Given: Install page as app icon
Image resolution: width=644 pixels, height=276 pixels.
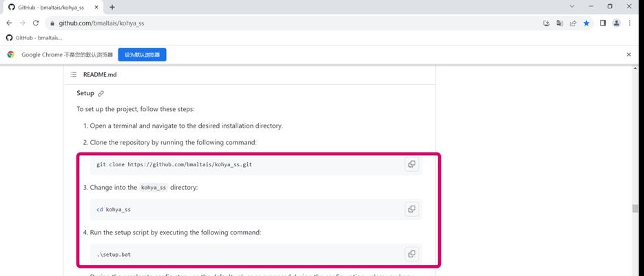Looking at the screenshot, I should [546, 23].
